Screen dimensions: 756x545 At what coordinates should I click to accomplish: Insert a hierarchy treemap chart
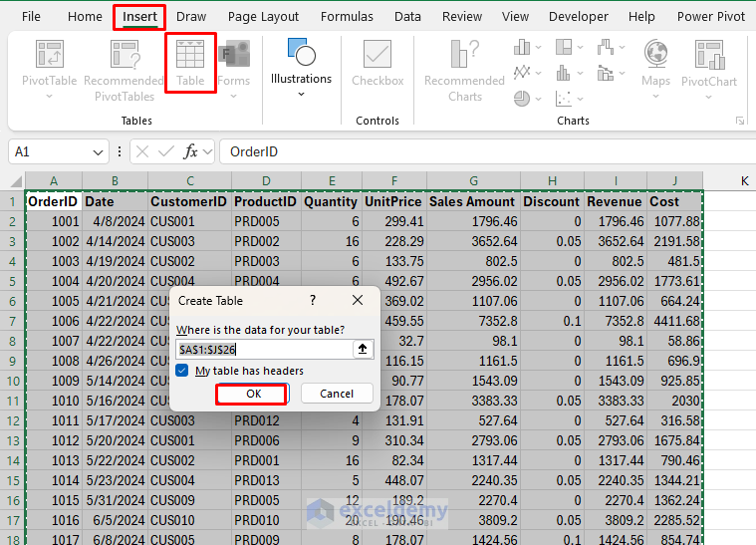pos(564,47)
